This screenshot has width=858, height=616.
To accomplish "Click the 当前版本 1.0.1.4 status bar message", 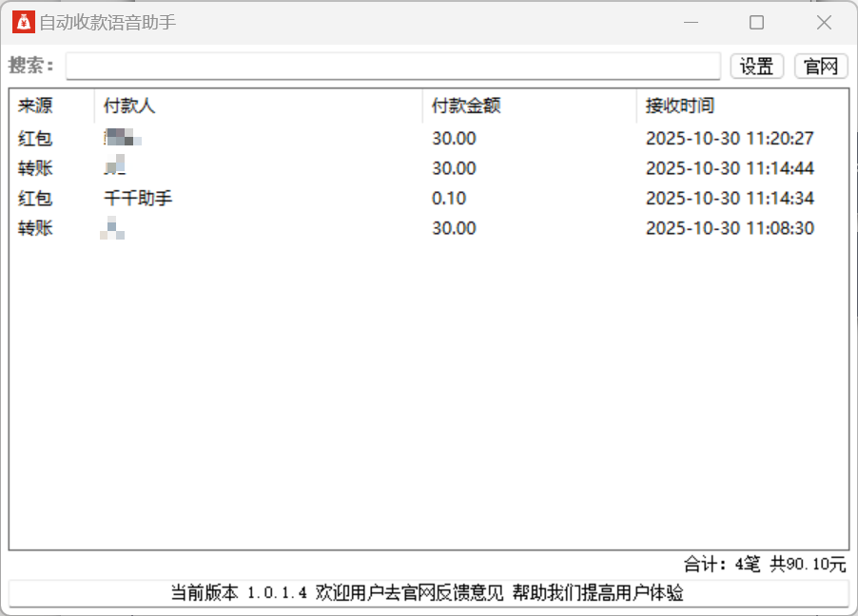I will pyautogui.click(x=427, y=592).
